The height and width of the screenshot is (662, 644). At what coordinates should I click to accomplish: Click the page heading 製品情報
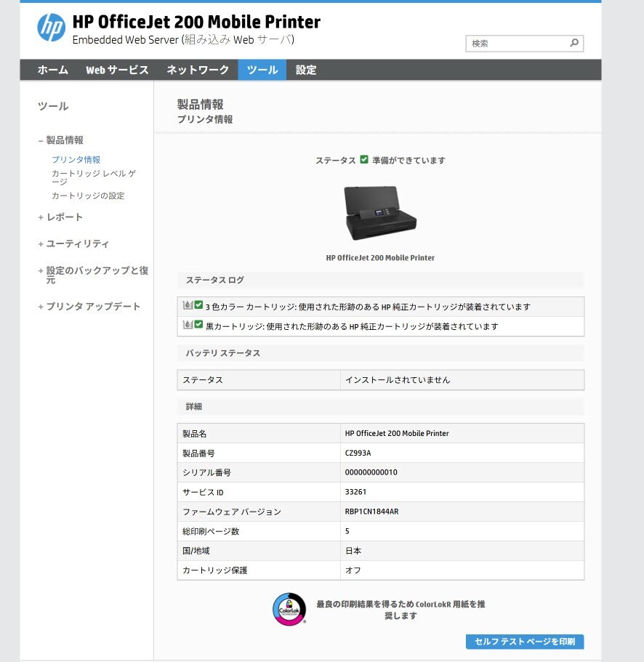pos(200,105)
